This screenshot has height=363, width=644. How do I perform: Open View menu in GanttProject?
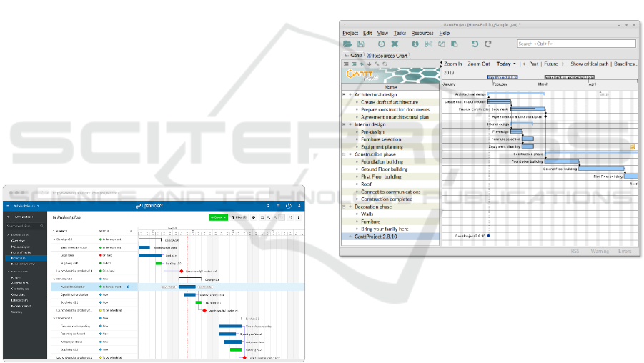[x=383, y=34]
